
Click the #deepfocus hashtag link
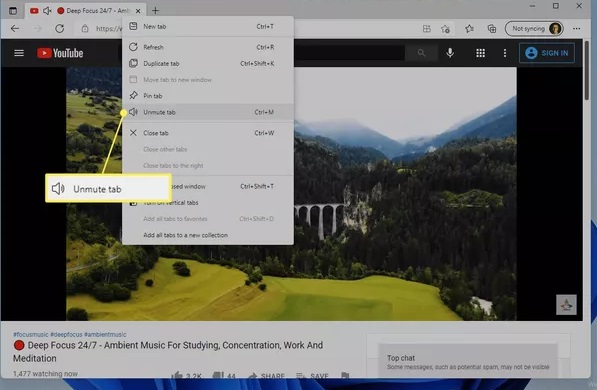[x=66, y=334]
